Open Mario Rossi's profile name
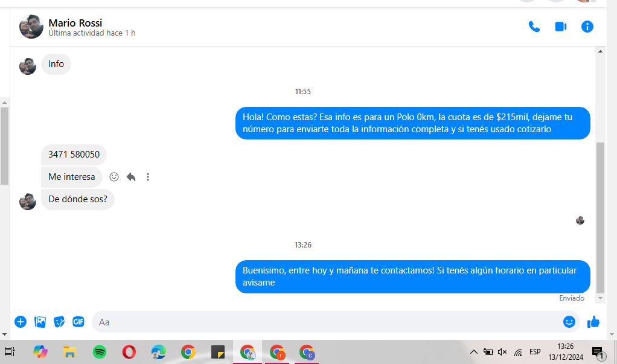617x364 pixels. [75, 23]
